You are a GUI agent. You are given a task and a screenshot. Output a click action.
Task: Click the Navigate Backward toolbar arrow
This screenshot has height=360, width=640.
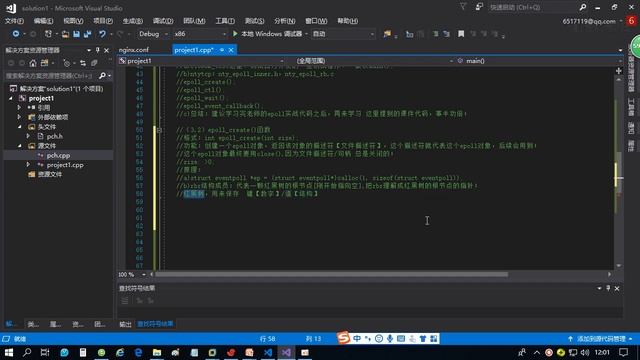[16, 34]
